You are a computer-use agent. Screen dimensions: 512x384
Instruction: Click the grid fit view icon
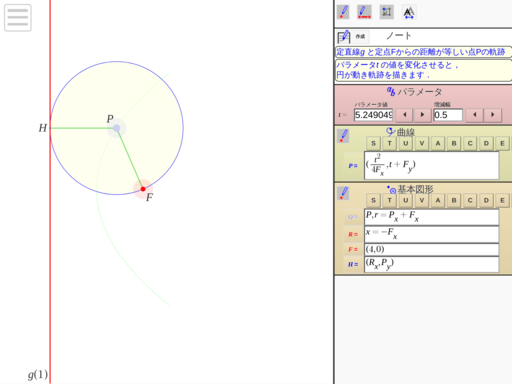click(387, 12)
